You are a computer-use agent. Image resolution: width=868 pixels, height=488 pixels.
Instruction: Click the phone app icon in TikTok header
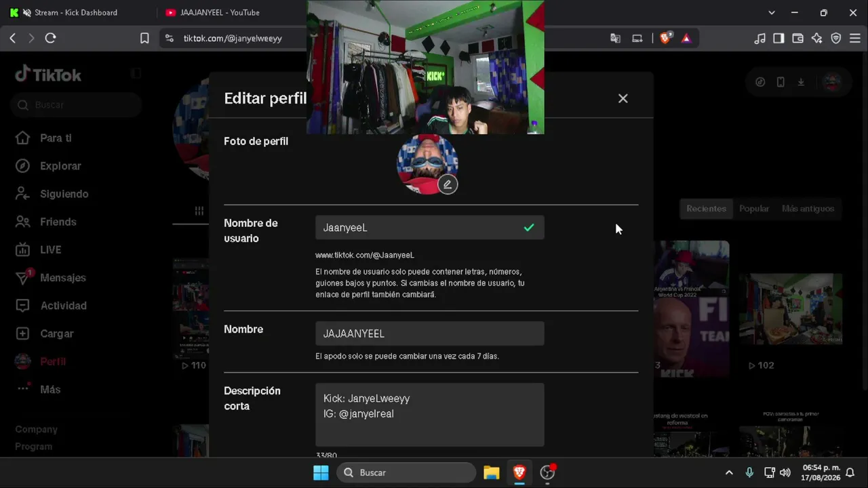tap(781, 82)
